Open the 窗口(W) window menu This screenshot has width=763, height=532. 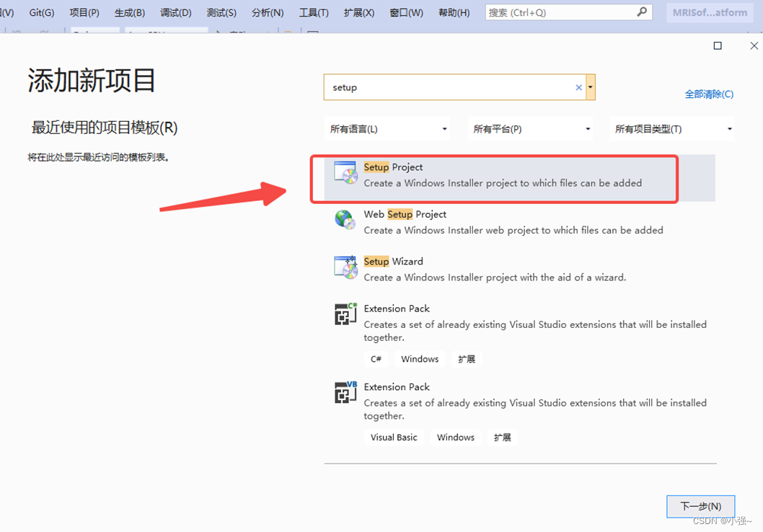pyautogui.click(x=406, y=13)
